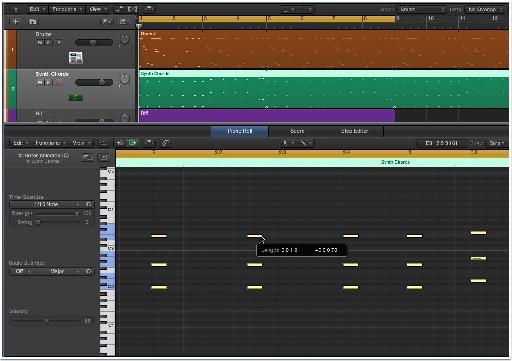Switch to the Step Editor tab

[x=354, y=131]
